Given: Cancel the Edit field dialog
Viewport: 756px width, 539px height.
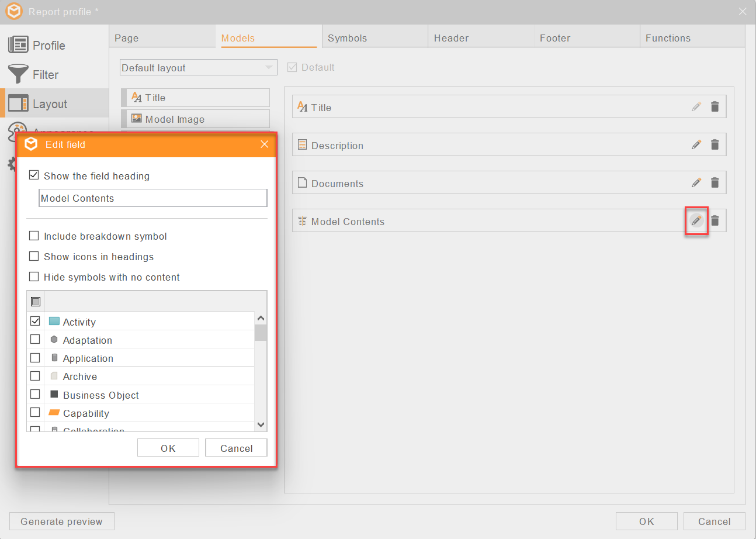Looking at the screenshot, I should pos(237,448).
